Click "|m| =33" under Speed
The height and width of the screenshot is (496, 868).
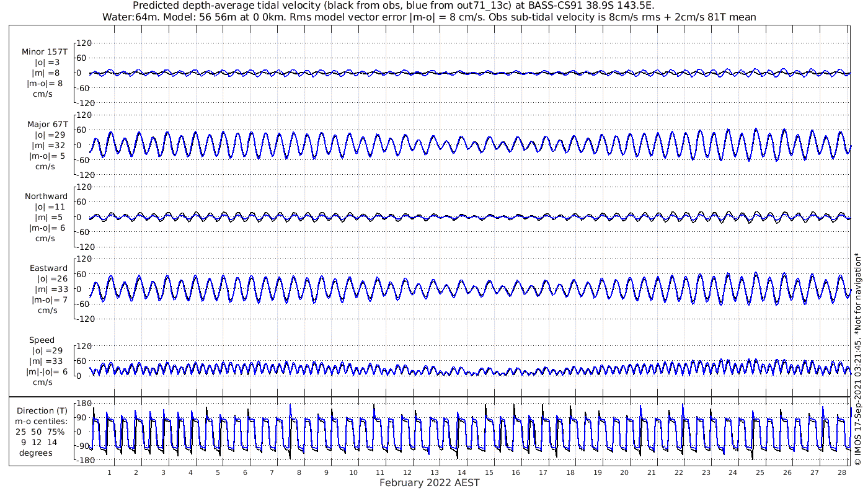click(47, 361)
